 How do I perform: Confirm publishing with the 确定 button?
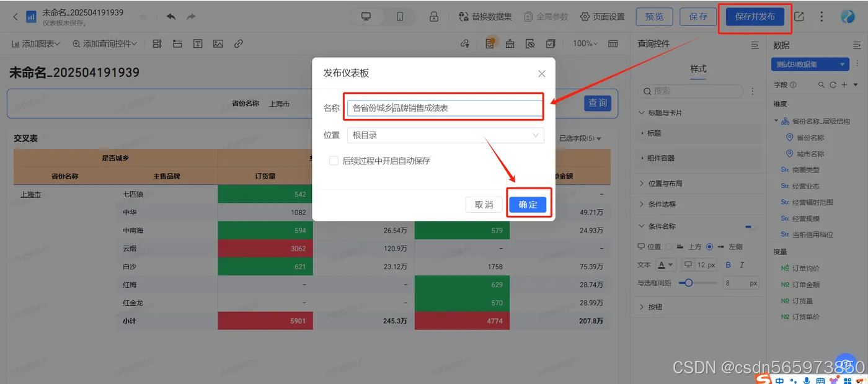(528, 204)
